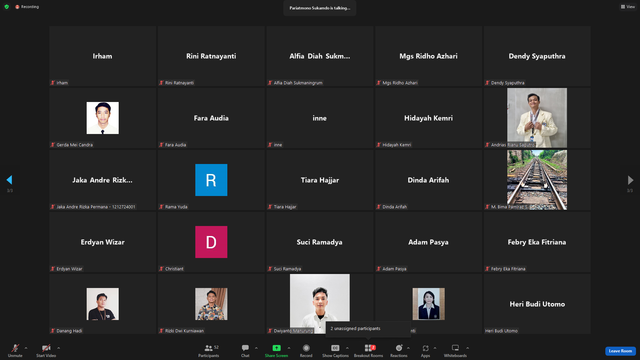Click the muted mic icon on Fara Audia's label
The width and height of the screenshot is (640, 360).
[x=161, y=145]
